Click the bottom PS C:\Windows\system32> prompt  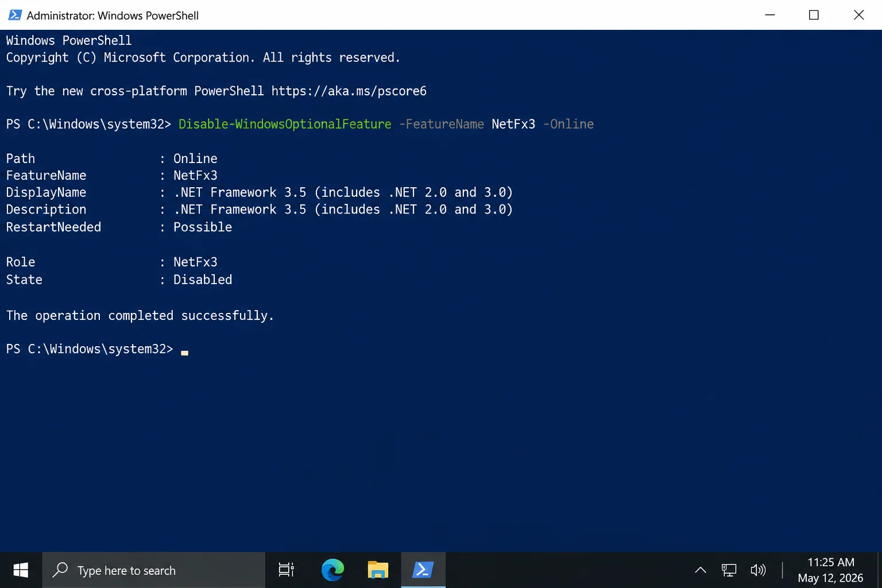point(90,349)
